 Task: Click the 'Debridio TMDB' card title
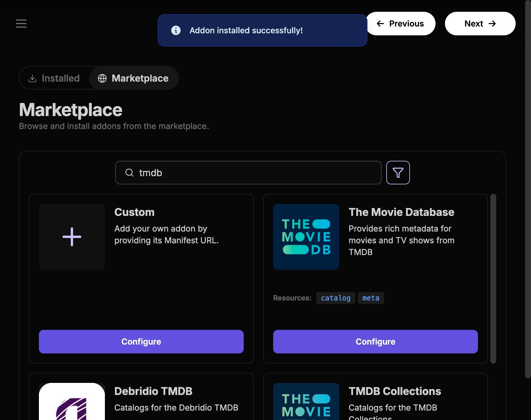[153, 391]
